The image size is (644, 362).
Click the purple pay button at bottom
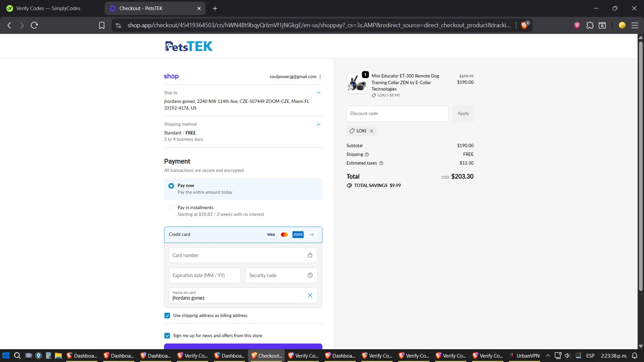pyautogui.click(x=243, y=347)
